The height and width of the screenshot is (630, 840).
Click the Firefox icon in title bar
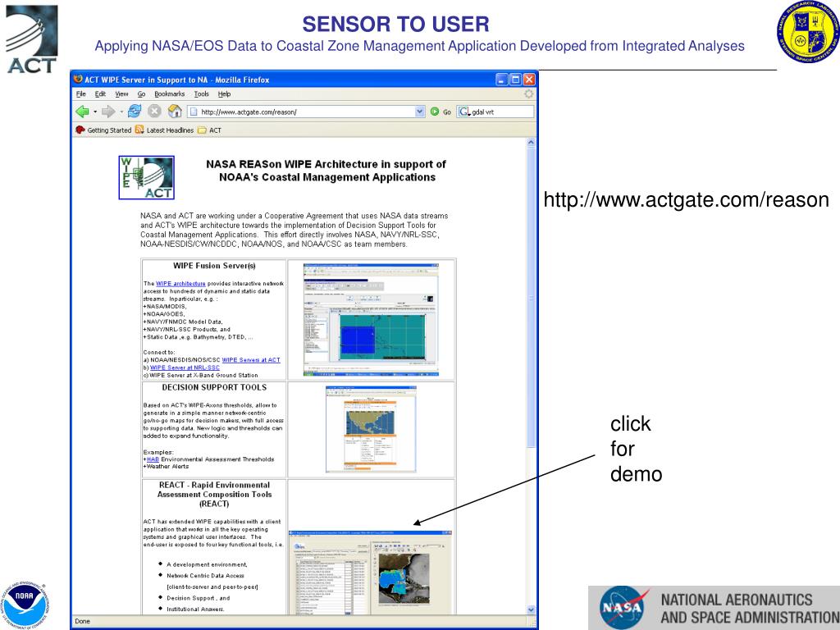78,80
